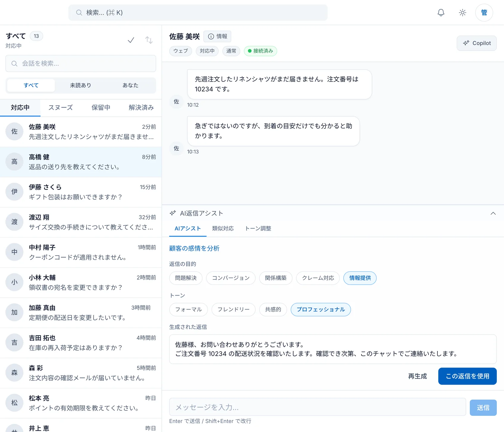Choose クレーム対応 as reply purpose
The width and height of the screenshot is (504, 432).
click(318, 278)
